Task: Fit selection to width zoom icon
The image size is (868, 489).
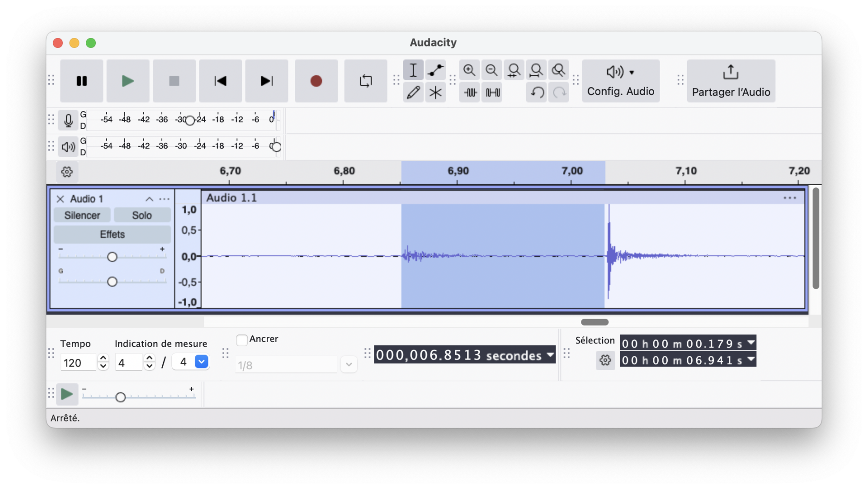Action: click(x=514, y=70)
